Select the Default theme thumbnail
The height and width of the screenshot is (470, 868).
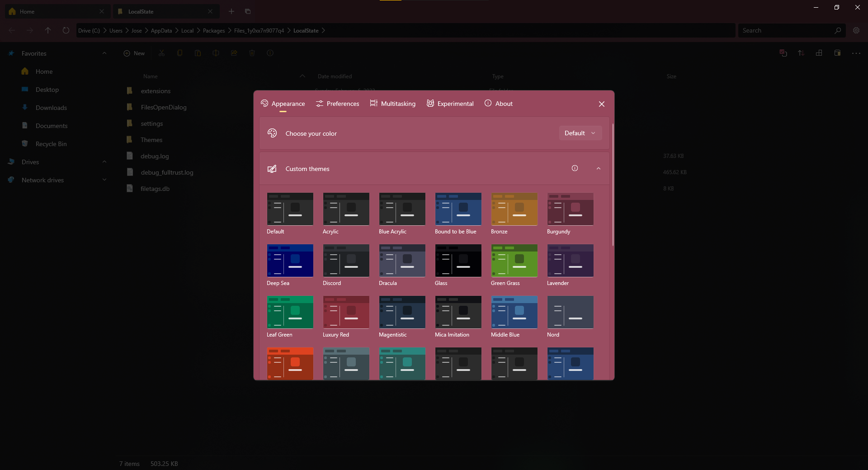coord(290,209)
